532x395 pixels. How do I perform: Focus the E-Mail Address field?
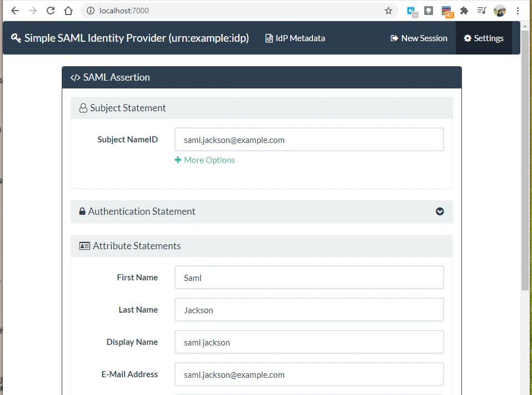(309, 374)
